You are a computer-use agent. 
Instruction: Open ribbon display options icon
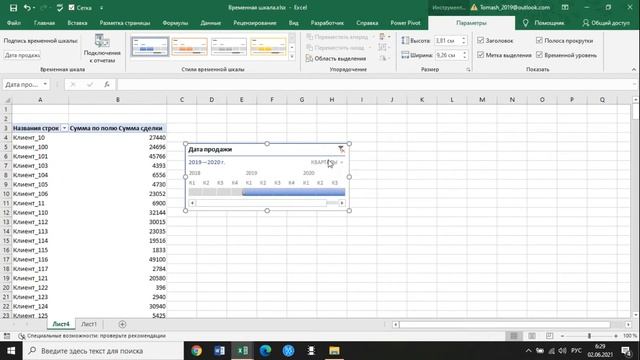click(x=565, y=7)
